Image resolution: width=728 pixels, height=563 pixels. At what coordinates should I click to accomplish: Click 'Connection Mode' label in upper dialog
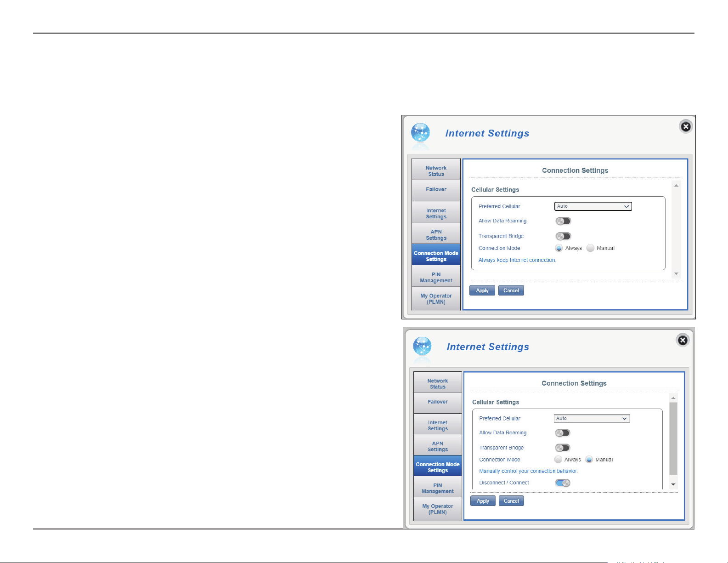point(499,248)
